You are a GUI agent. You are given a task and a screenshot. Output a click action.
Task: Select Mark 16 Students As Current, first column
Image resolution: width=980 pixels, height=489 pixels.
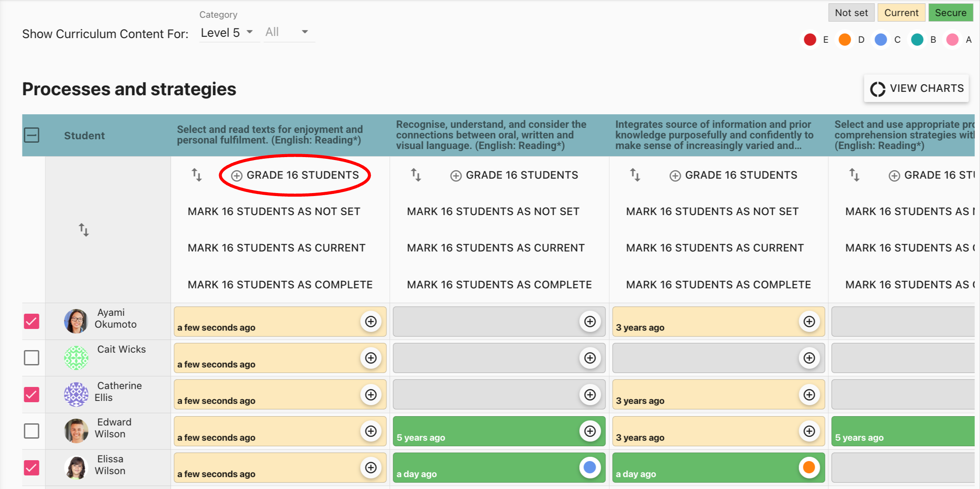tap(276, 248)
